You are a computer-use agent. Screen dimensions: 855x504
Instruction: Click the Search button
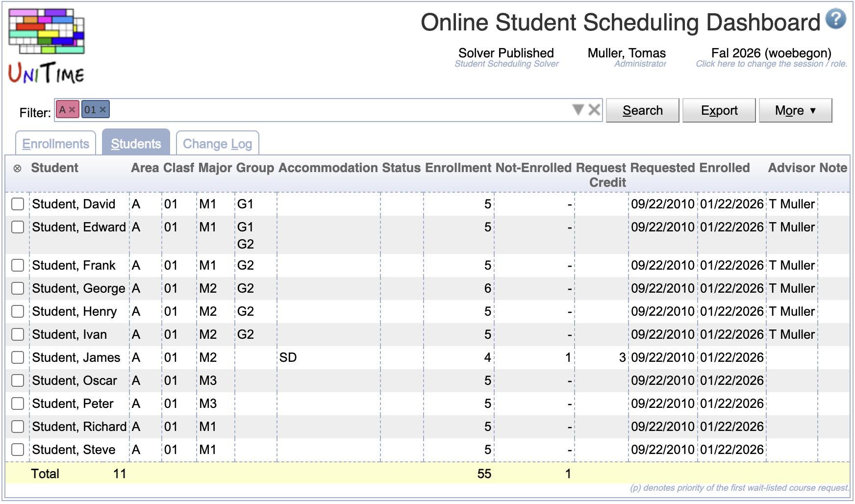(642, 110)
